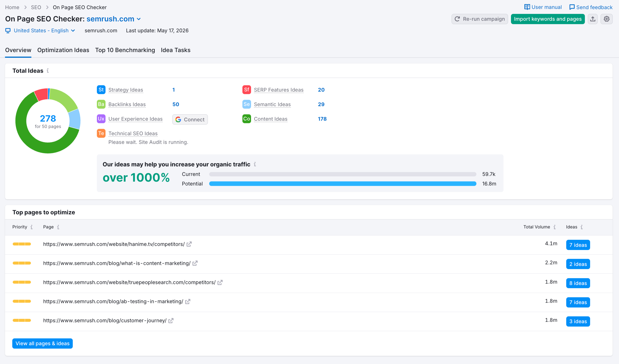Open ab-testing-in-marketing external link icon

coord(188,302)
